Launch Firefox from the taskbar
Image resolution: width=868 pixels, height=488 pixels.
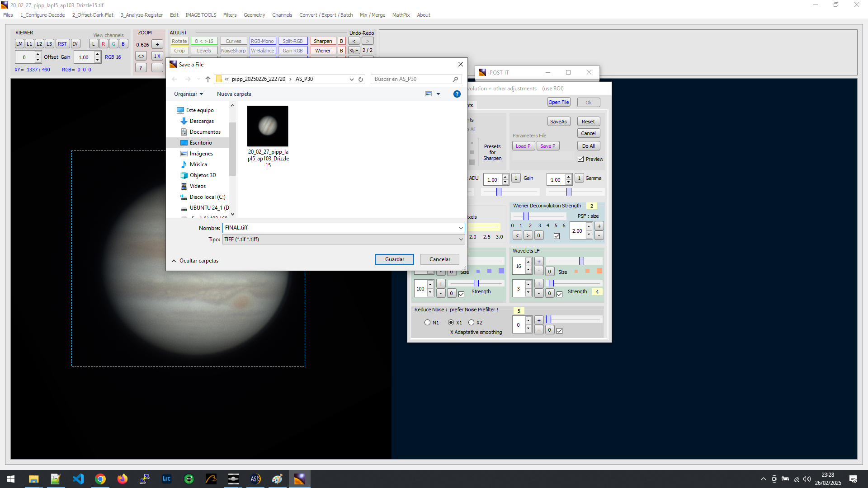coord(122,479)
